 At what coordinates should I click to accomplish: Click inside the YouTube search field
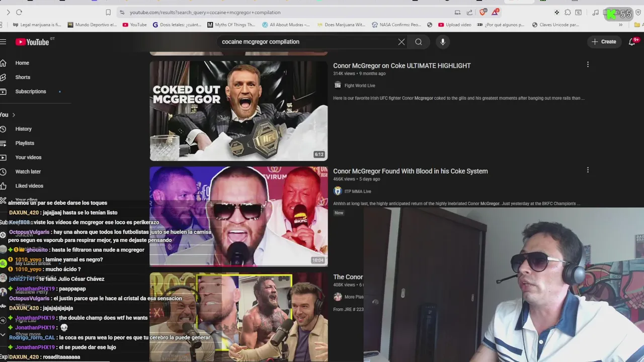click(307, 42)
